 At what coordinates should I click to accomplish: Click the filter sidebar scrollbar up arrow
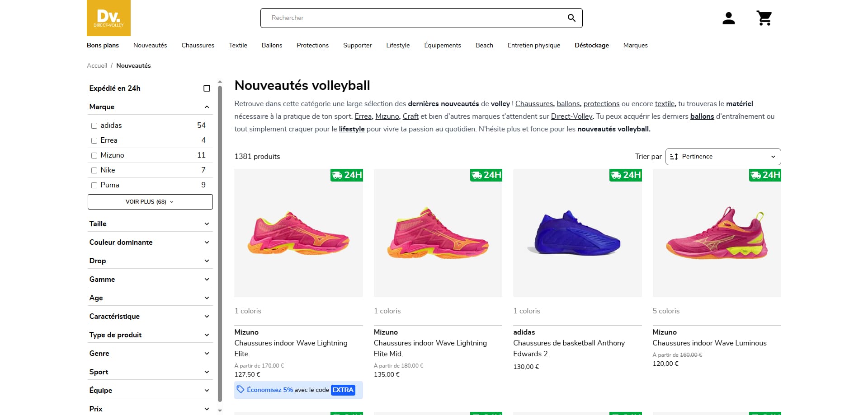[220, 82]
